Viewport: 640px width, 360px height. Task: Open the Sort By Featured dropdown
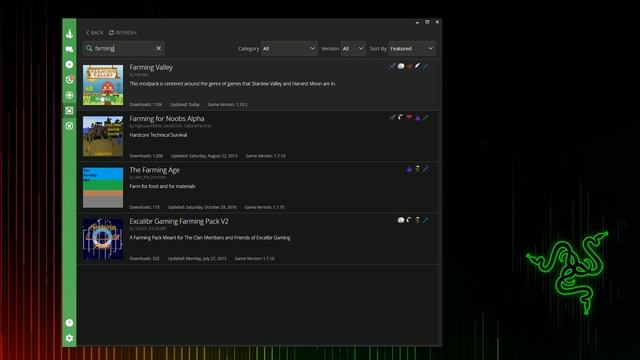pos(412,49)
